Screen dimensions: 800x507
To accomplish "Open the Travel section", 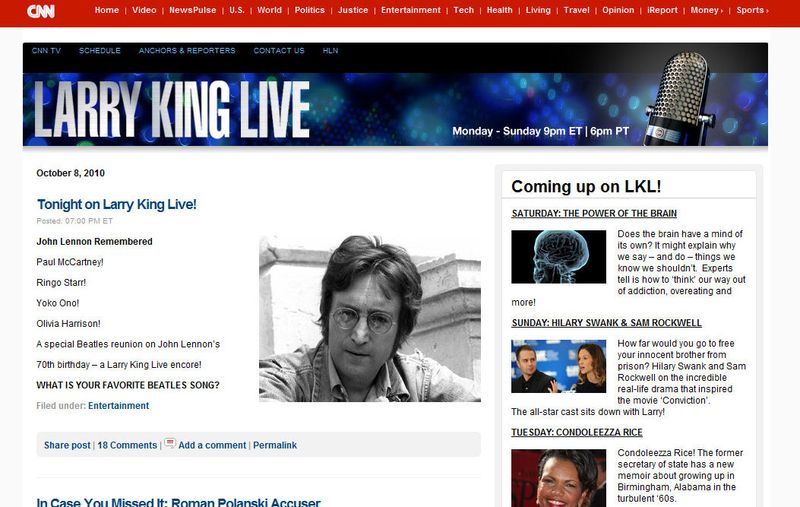I will 577,10.
